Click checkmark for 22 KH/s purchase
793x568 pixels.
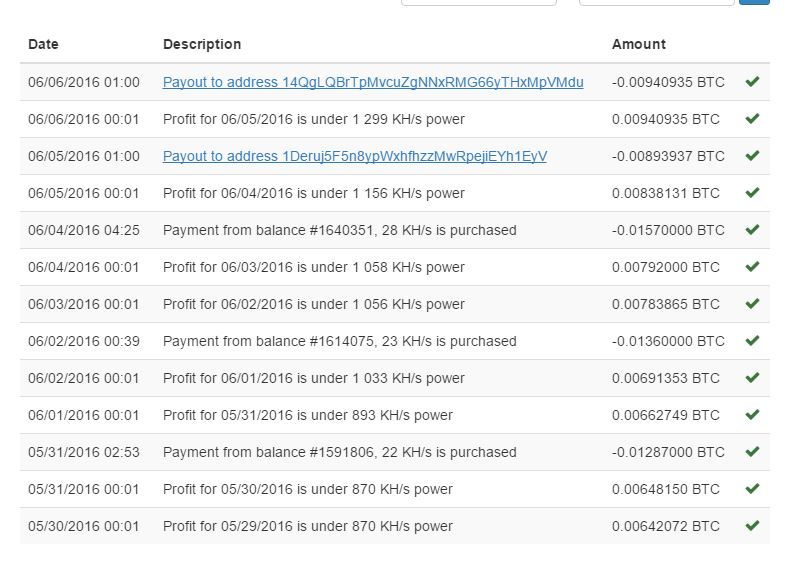[x=752, y=452]
